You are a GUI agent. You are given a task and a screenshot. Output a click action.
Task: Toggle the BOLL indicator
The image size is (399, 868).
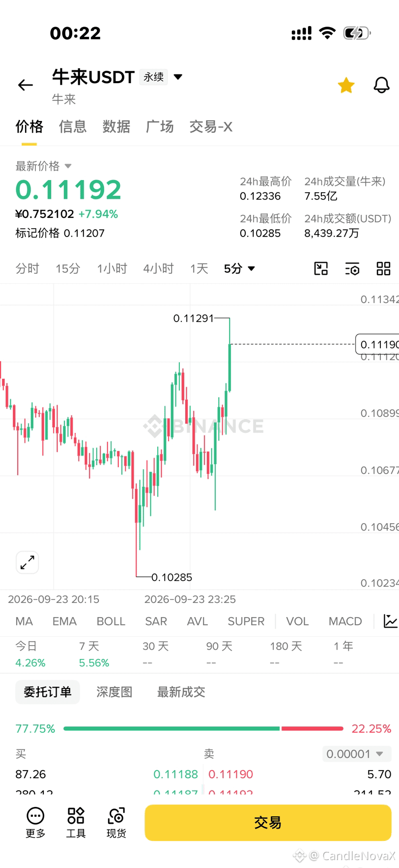111,621
